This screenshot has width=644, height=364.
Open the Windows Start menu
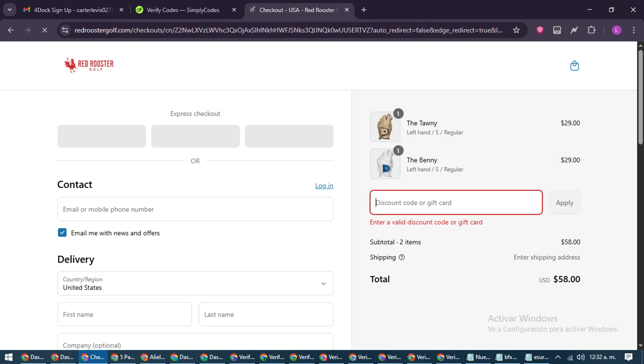(9, 357)
